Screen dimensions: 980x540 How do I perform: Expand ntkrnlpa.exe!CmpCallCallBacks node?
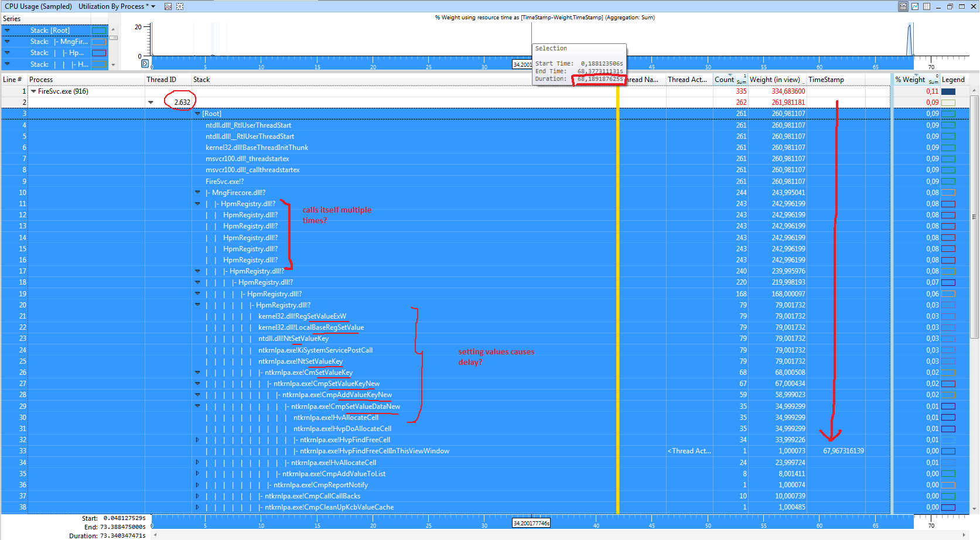(197, 496)
